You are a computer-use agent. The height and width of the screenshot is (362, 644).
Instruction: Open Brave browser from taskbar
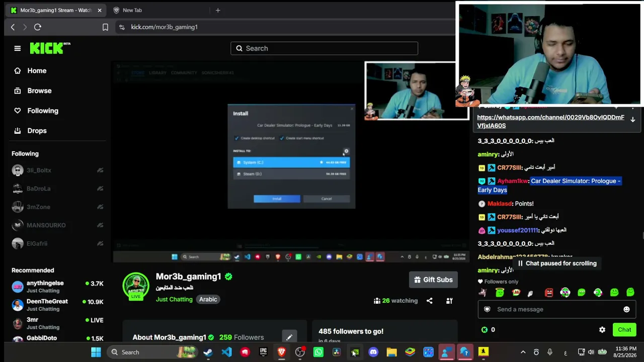click(281, 352)
